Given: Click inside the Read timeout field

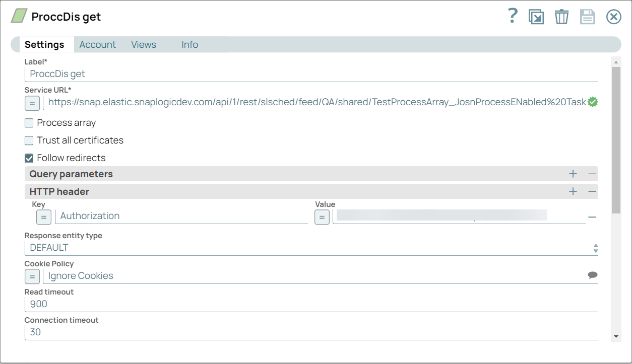Looking at the screenshot, I should (x=202, y=304).
